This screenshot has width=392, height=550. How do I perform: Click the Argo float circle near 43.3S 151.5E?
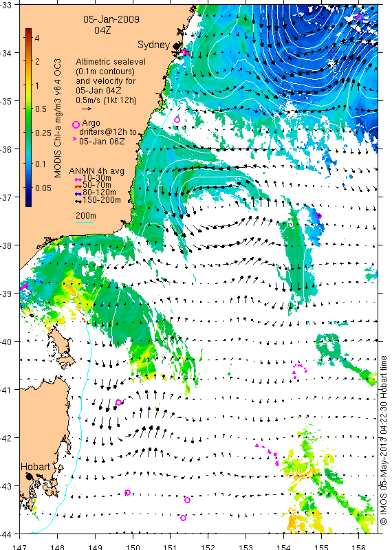tap(187, 500)
